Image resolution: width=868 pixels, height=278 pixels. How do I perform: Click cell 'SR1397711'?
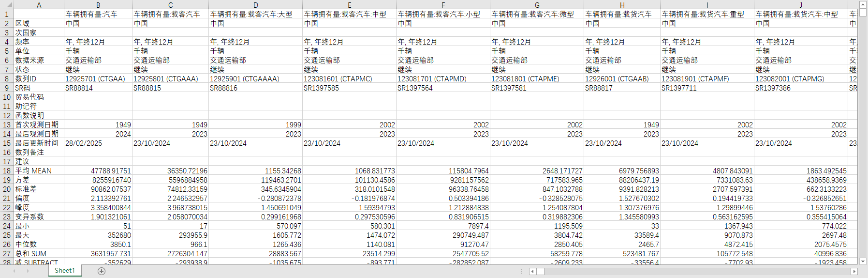(707, 88)
